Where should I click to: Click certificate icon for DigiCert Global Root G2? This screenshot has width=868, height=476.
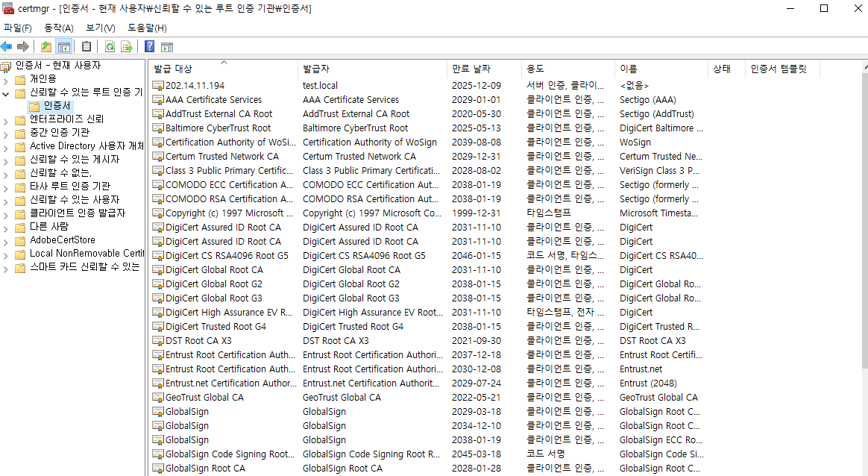(158, 284)
